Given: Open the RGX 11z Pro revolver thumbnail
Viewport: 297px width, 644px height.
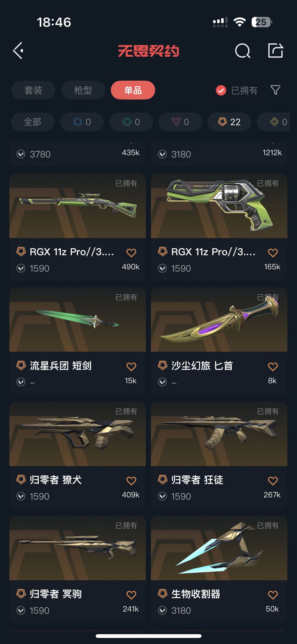Looking at the screenshot, I should tap(219, 205).
